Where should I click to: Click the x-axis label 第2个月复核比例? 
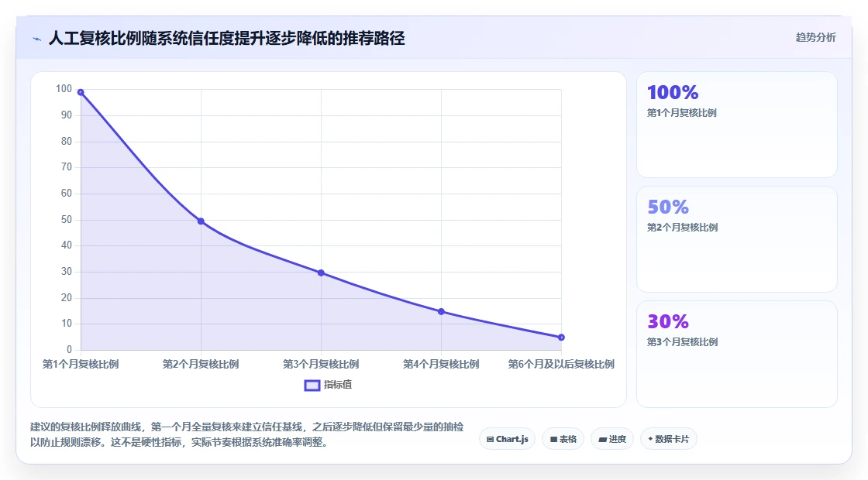(x=201, y=364)
